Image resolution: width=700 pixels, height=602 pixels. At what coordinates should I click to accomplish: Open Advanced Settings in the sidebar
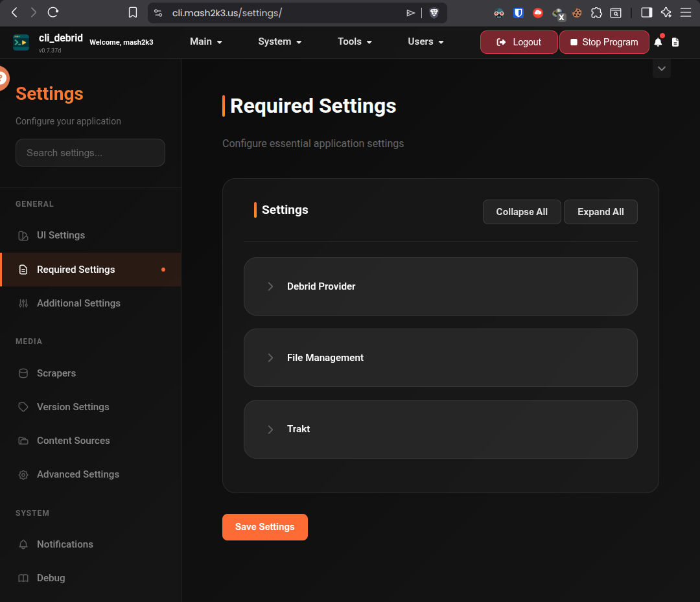coord(91,474)
